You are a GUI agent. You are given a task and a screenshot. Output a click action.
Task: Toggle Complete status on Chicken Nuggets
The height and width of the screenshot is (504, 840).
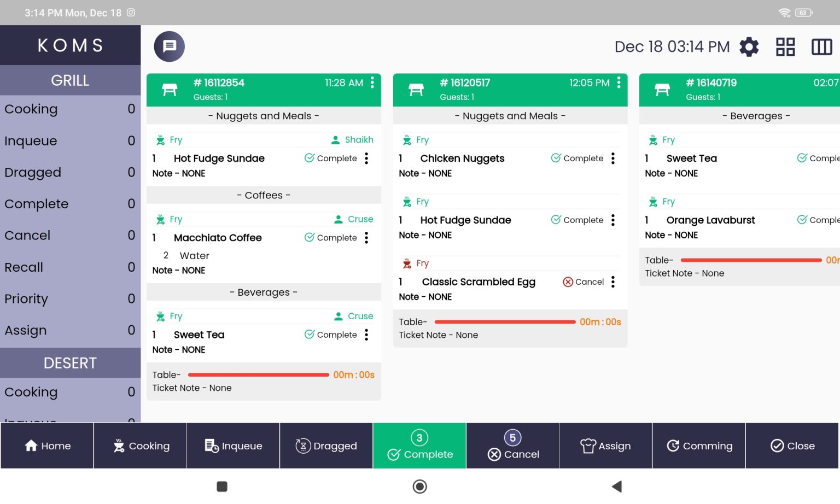pos(577,159)
